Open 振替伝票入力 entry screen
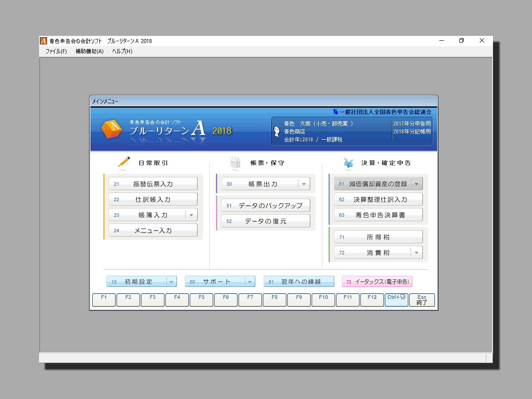532x399 pixels. (x=153, y=184)
